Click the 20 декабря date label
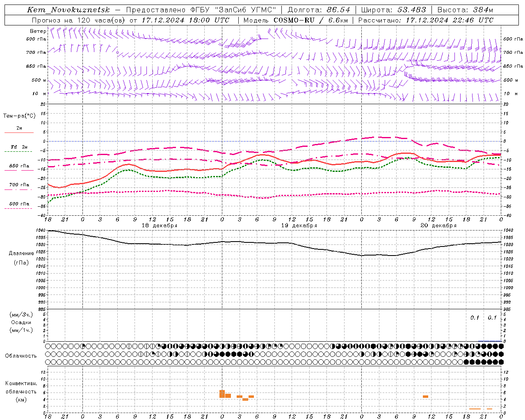This screenshot has height=420, width=525. pos(438,226)
